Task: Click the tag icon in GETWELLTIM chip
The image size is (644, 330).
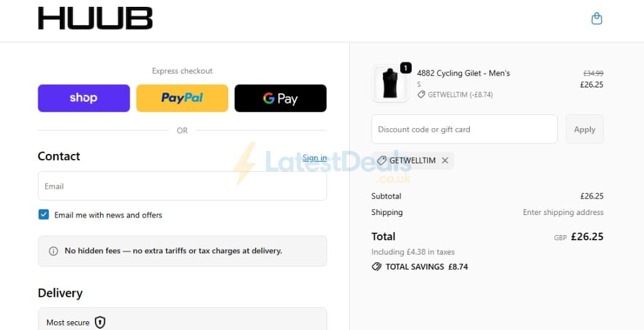Action: point(382,160)
